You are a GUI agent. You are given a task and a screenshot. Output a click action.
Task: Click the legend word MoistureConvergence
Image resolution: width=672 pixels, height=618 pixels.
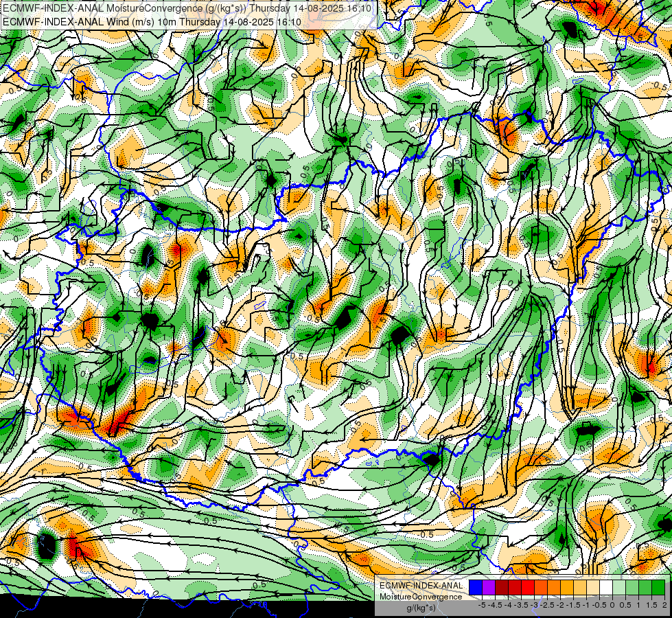point(421,597)
